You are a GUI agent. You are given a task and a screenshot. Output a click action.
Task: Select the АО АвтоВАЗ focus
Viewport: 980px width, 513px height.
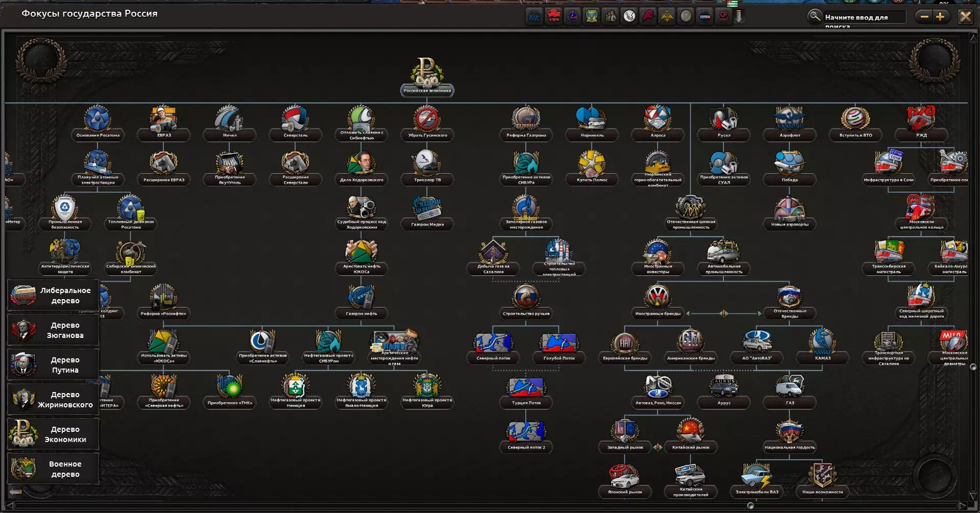click(x=756, y=346)
